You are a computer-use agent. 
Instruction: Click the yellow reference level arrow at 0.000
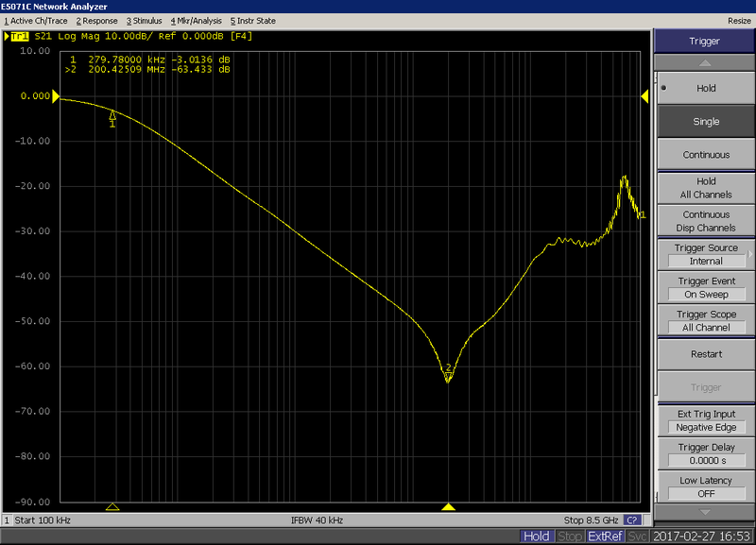55,95
